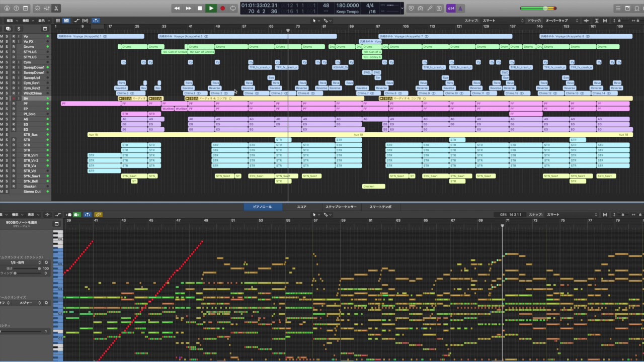Click the Q button beside 1/8 quantize
The width and height of the screenshot is (644, 362).
coord(46,262)
